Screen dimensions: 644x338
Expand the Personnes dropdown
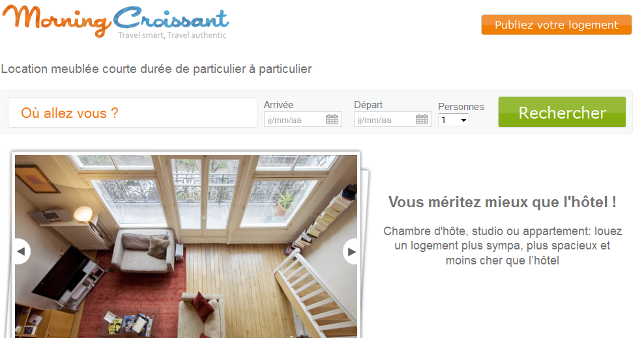point(454,120)
